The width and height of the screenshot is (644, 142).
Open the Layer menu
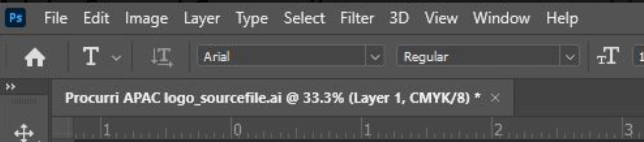(202, 19)
